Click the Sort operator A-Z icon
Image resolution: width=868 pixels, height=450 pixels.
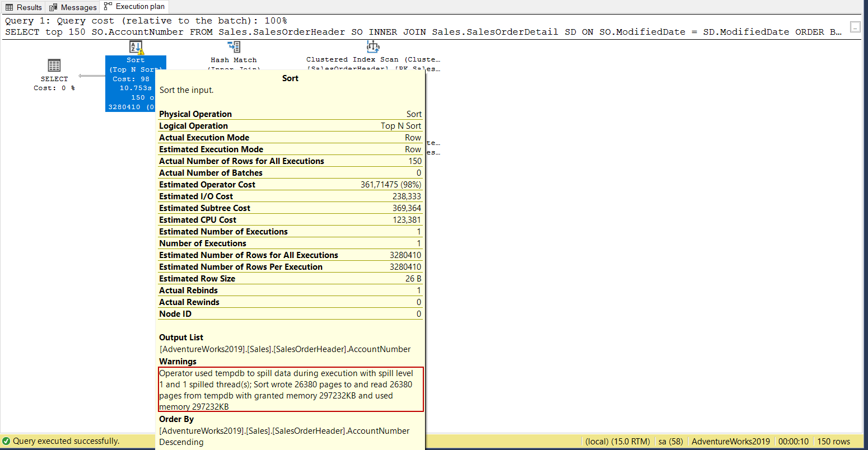135,47
